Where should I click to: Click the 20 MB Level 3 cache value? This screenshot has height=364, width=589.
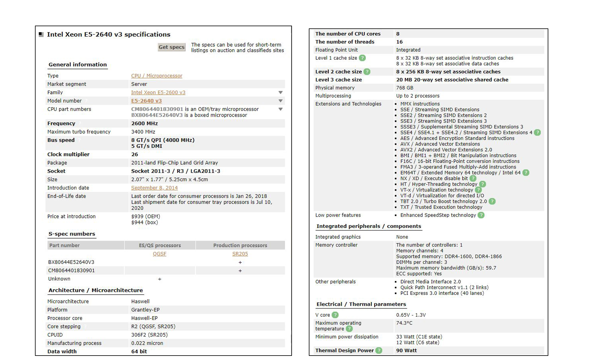[x=452, y=80]
